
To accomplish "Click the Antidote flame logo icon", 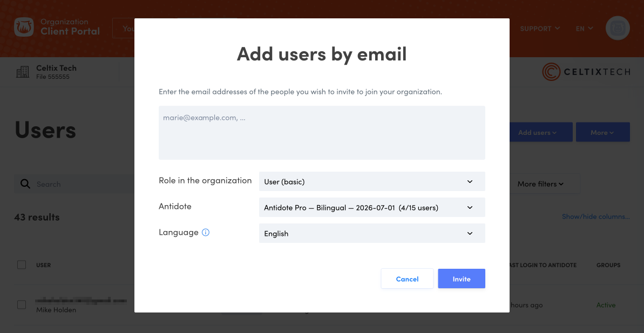I will tap(24, 28).
